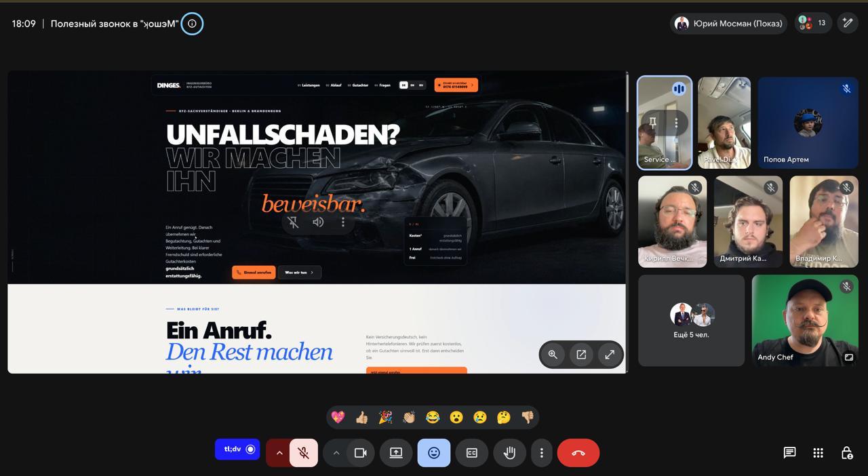Expand audio settings arrow next to microphone
Image resolution: width=868 pixels, height=476 pixels.
click(278, 453)
